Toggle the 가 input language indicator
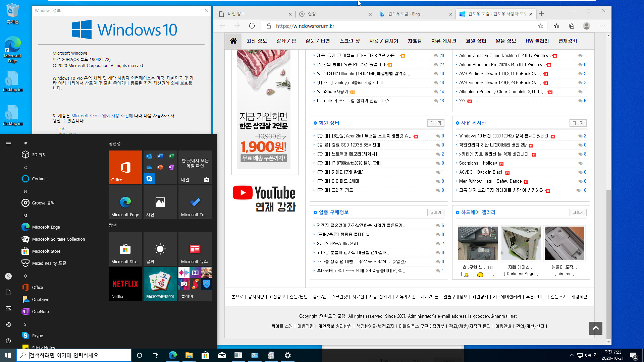 pyautogui.click(x=596, y=355)
